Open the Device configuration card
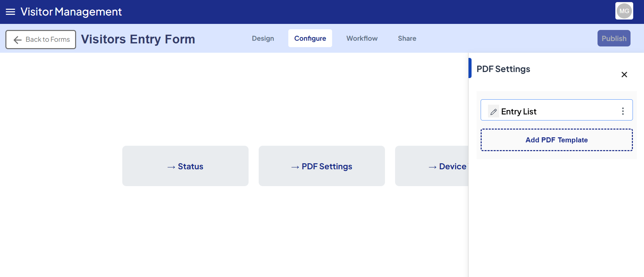Image resolution: width=644 pixels, height=277 pixels. (434, 166)
